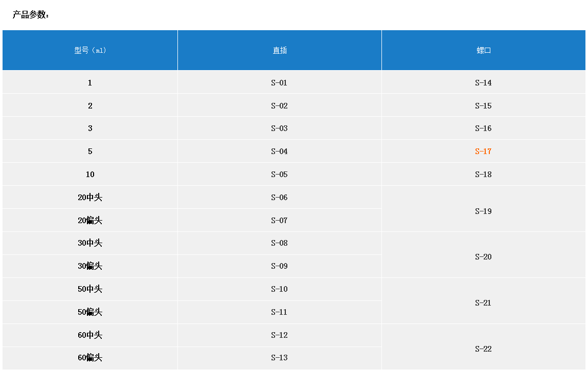Select the merged S-19 cell
Image resolution: width=588 pixels, height=389 pixels.
pyautogui.click(x=483, y=211)
